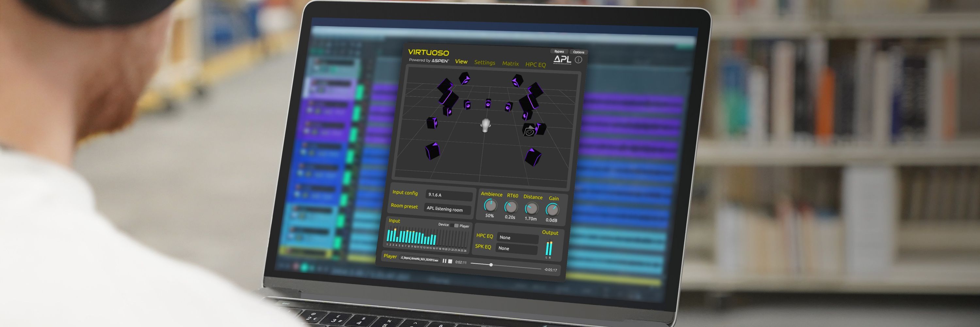
Task: Open the info icon beside the APL logo
Action: (x=578, y=60)
